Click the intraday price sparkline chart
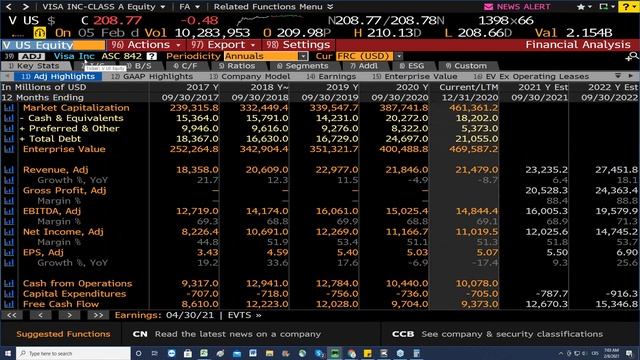This screenshot has height=360, width=640. coord(269,20)
